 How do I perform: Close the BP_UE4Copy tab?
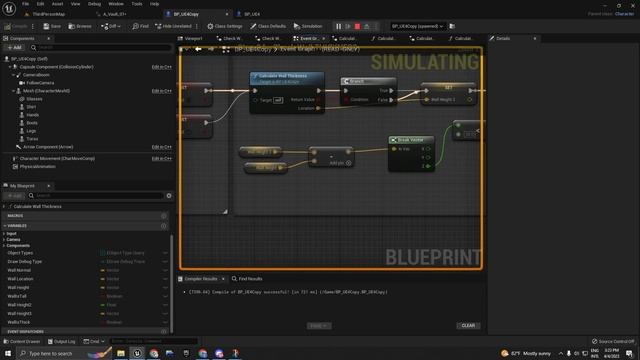227,14
